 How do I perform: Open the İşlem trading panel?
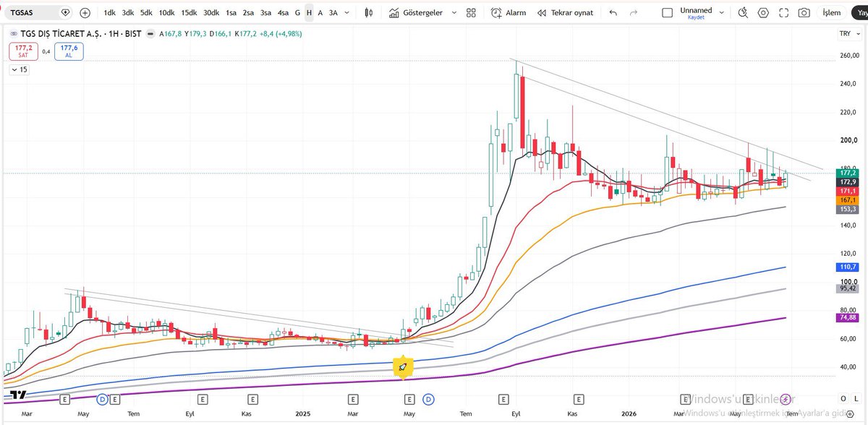pyautogui.click(x=832, y=12)
